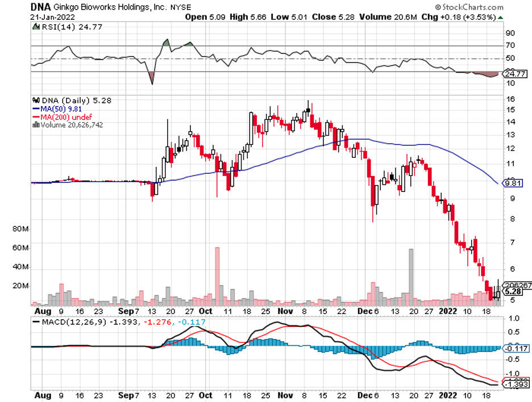Image resolution: width=532 pixels, height=402 pixels.
Task: Click the tall gray volume spike near Dec 20
Action: [x=411, y=277]
